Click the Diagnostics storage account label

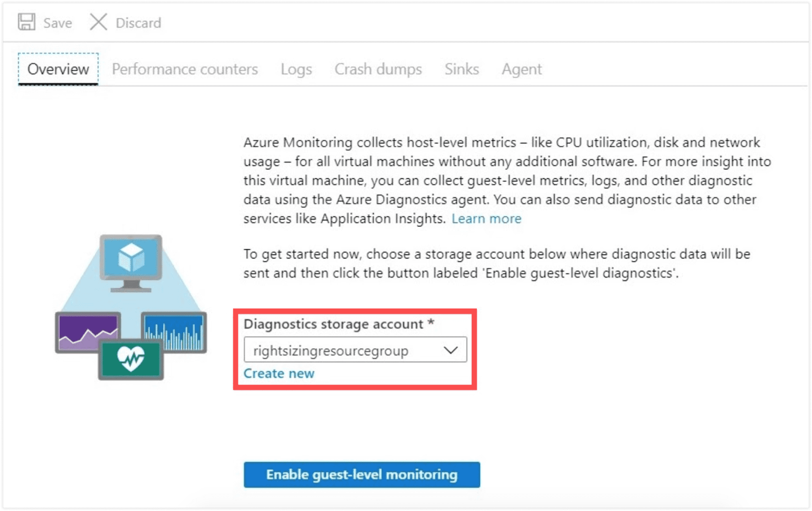[333, 324]
